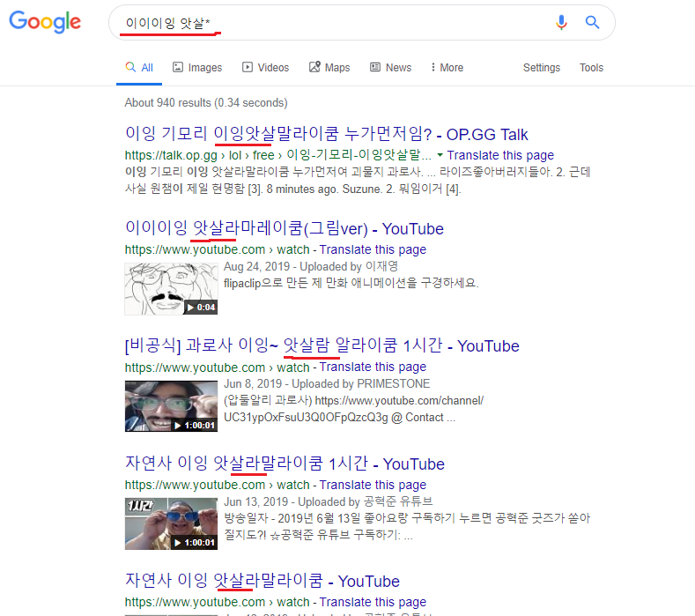Image resolution: width=695 pixels, height=616 pixels.
Task: Open the OP.GG Talk result title
Action: point(326,134)
